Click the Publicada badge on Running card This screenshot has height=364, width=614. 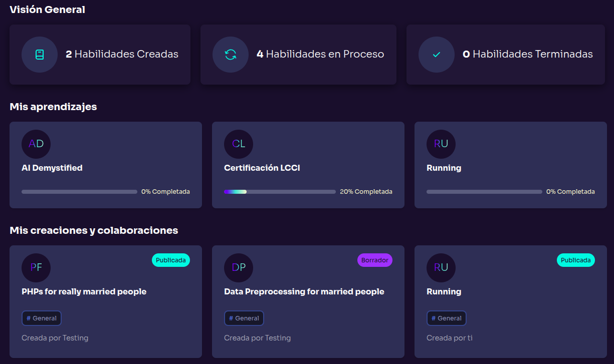click(576, 260)
